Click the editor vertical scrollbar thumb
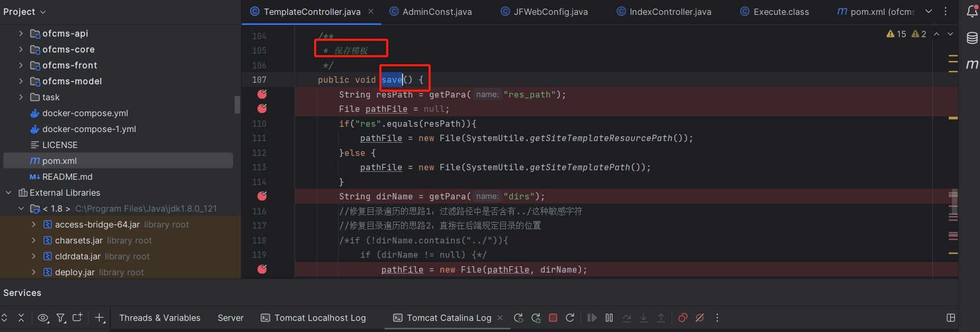Image resolution: width=980 pixels, height=332 pixels. click(x=954, y=202)
